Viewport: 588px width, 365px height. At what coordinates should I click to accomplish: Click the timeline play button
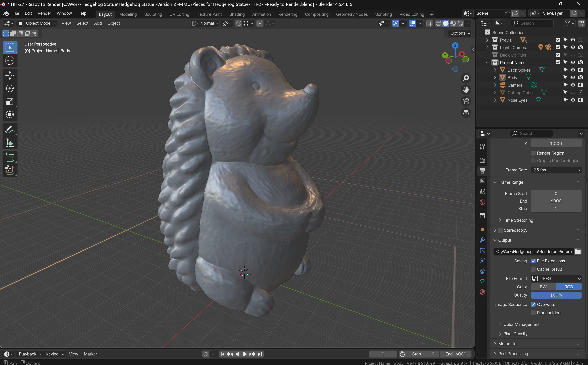coord(244,354)
